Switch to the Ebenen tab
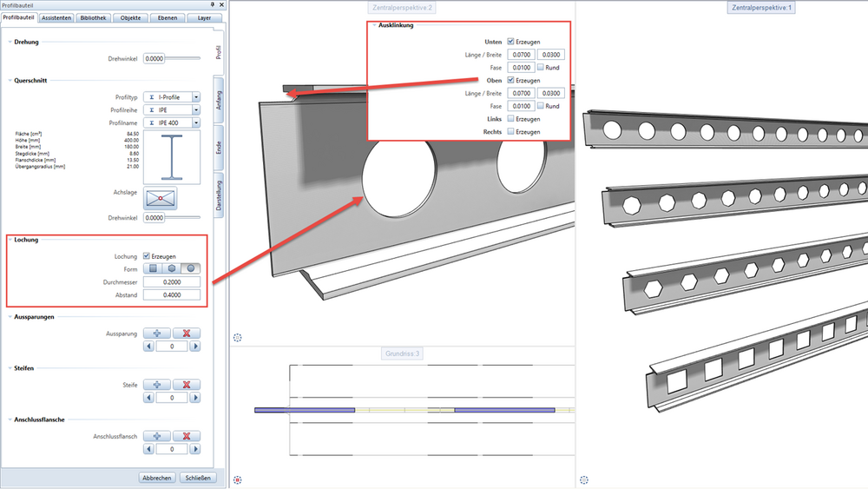This screenshot has width=868, height=489. point(168,17)
